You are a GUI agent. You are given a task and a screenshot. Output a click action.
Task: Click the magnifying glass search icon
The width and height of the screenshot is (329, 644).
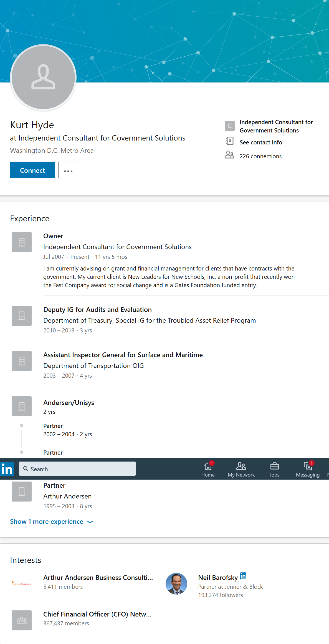point(26,469)
